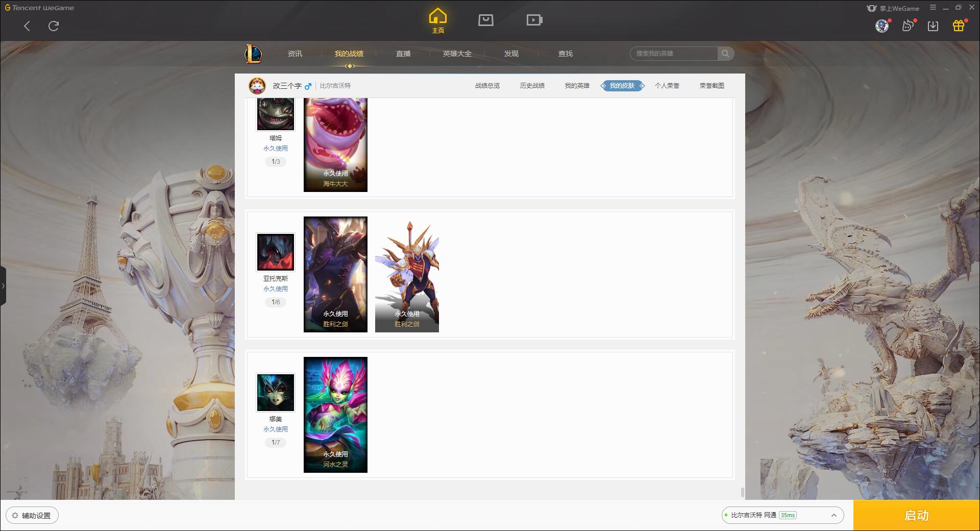This screenshot has height=531, width=980.
Task: Click 永久使用 under 塔姆
Action: [x=276, y=149]
